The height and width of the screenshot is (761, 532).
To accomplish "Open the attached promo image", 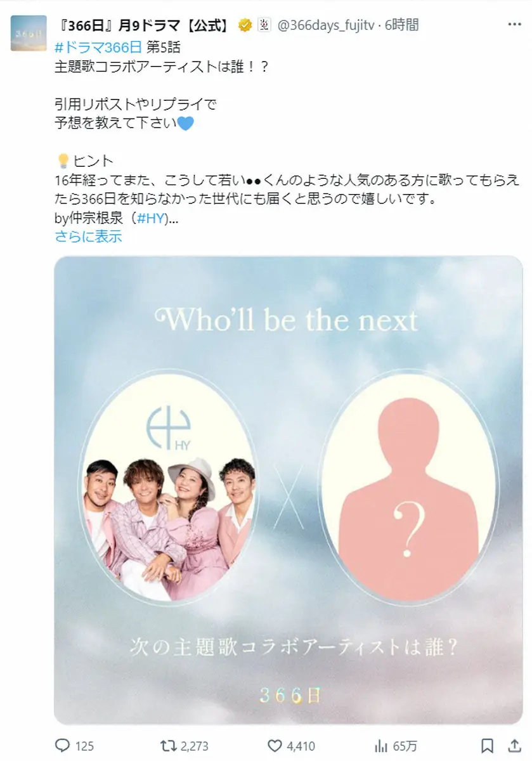I will (x=289, y=490).
